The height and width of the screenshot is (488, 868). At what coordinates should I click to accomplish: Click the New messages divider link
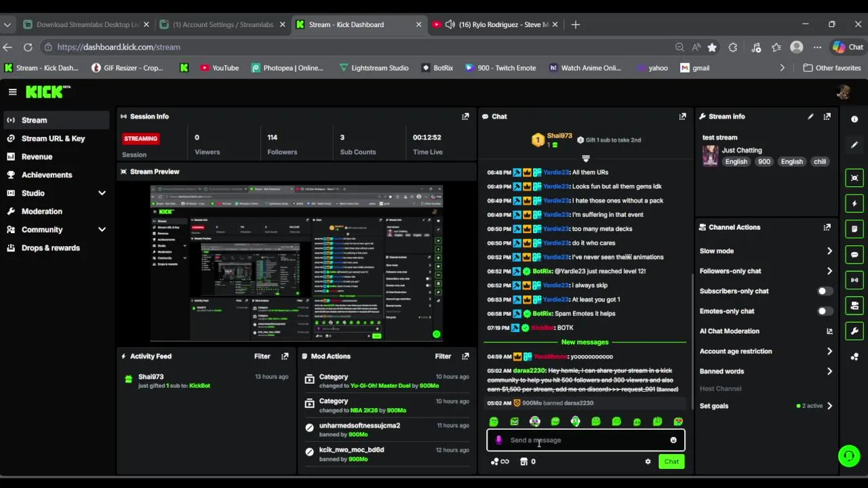coord(585,342)
